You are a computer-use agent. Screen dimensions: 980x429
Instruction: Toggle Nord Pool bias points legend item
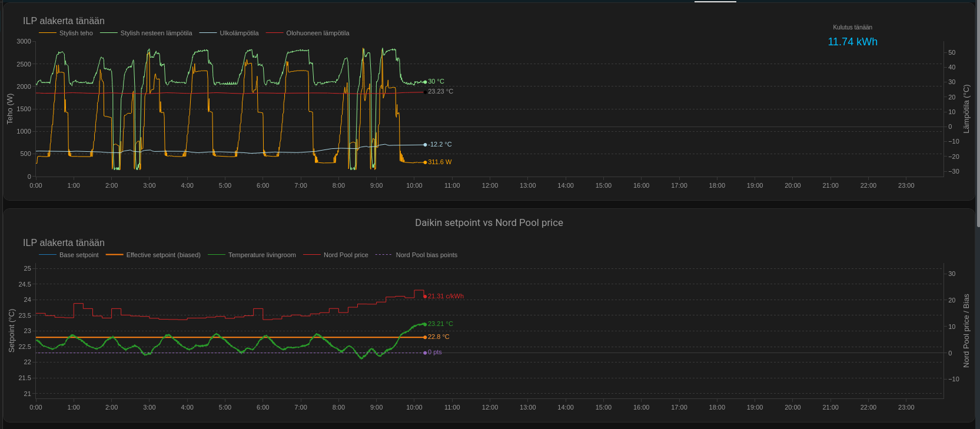[x=426, y=255]
